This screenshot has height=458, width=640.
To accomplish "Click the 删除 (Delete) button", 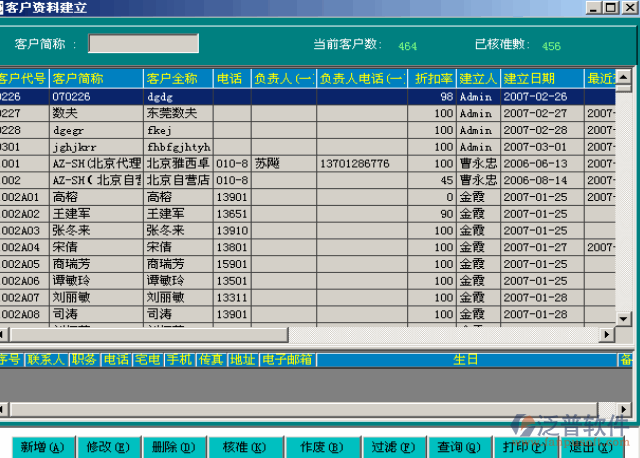I will point(173,447).
